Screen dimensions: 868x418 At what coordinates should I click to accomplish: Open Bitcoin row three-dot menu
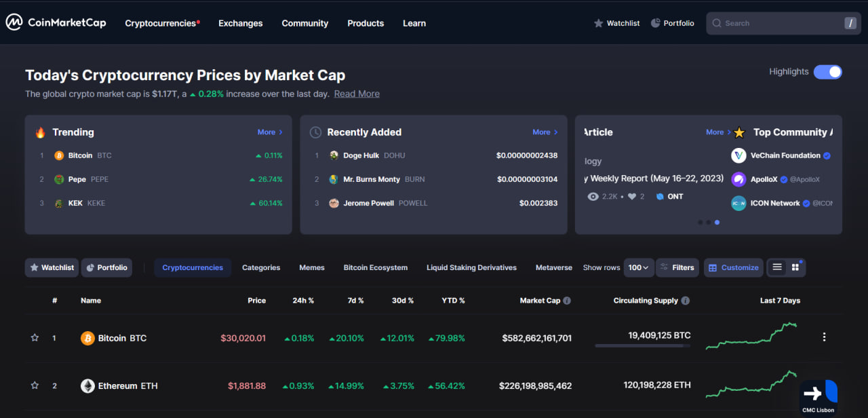pyautogui.click(x=824, y=337)
